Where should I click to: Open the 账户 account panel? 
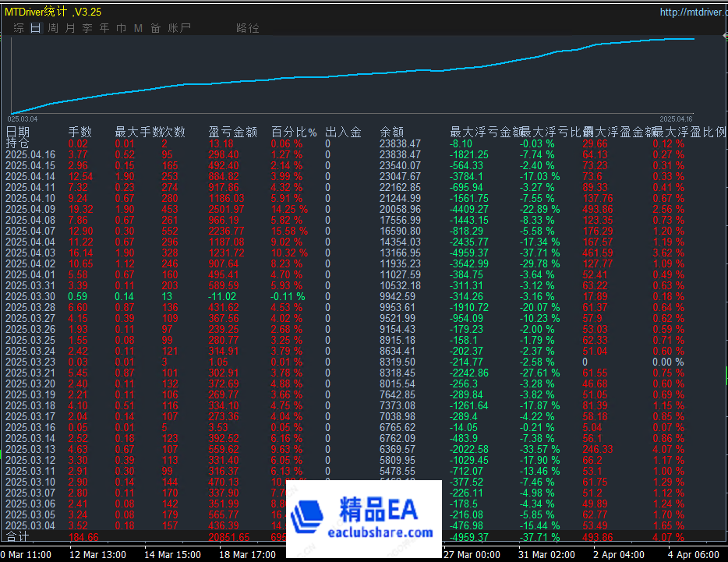pyautogui.click(x=180, y=27)
